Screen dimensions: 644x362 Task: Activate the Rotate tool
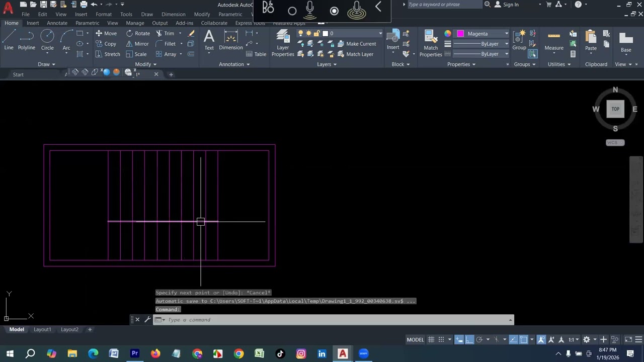pos(138,33)
